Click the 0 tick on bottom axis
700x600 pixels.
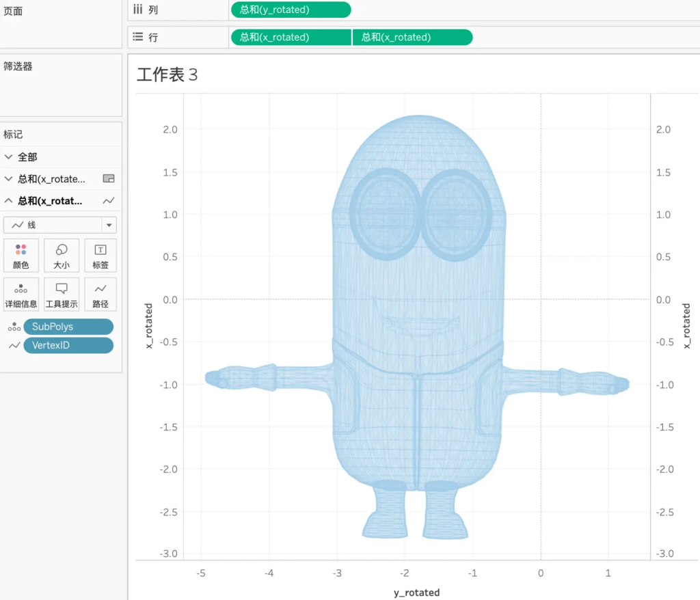(541, 573)
